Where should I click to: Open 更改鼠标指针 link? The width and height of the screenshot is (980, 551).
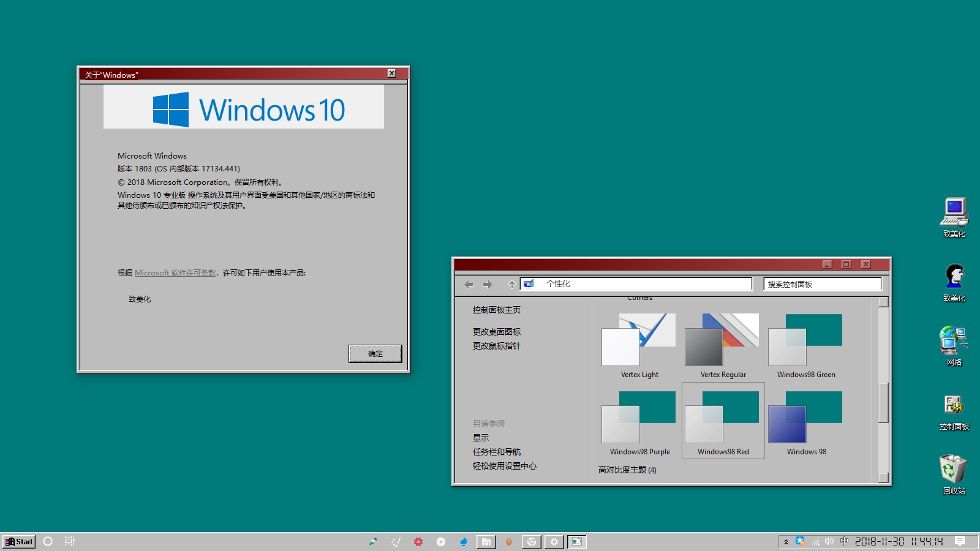tap(497, 346)
